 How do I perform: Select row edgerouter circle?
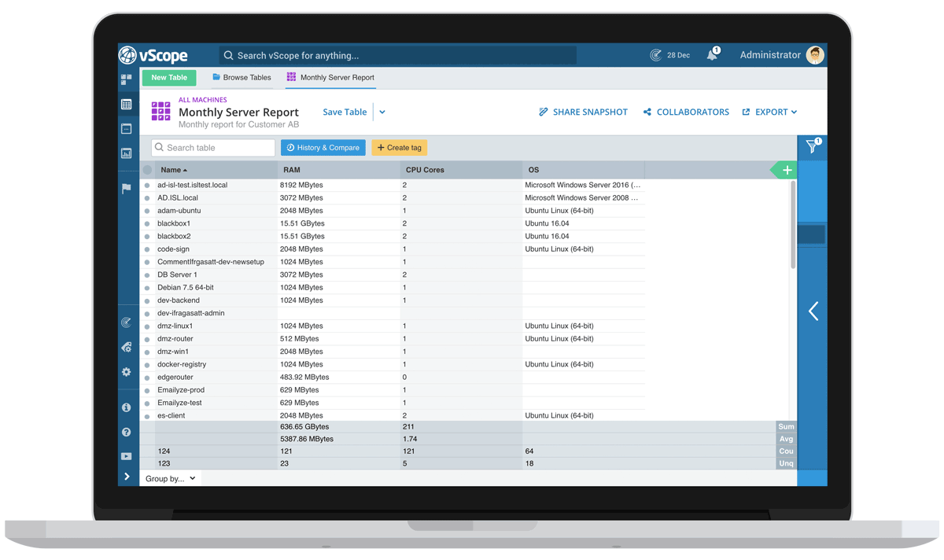(147, 378)
